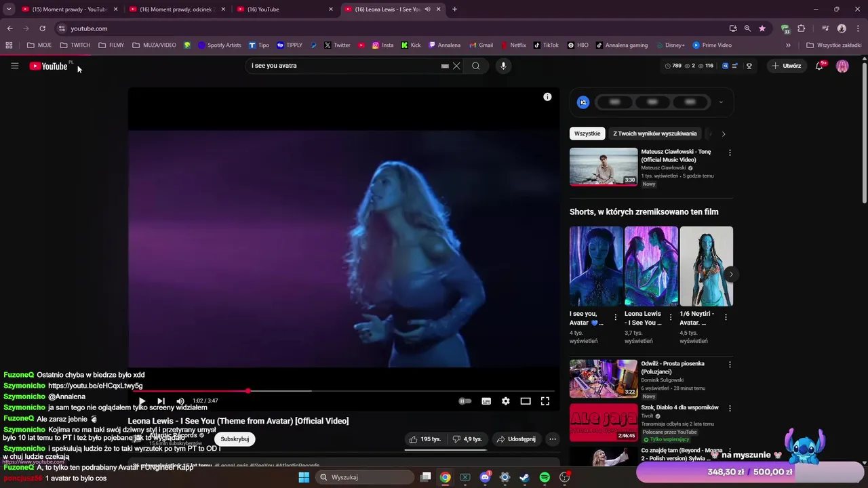Open the I see you, Avatar short
The height and width of the screenshot is (488, 868).
[x=596, y=266]
